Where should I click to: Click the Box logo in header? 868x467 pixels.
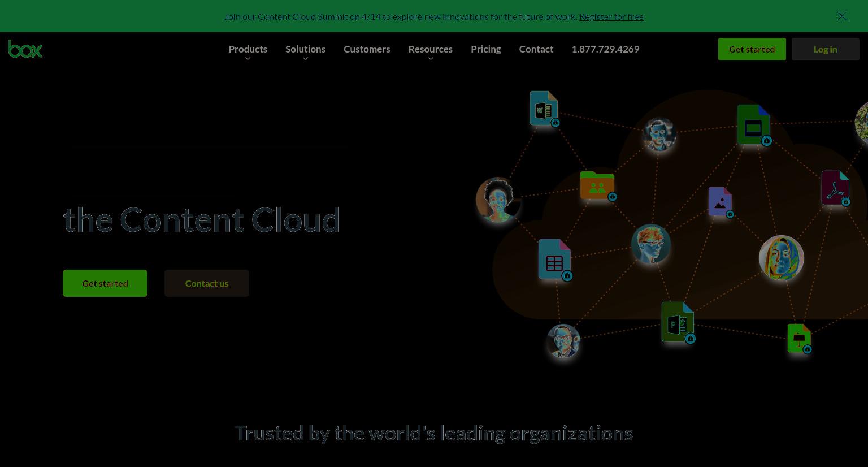[x=25, y=49]
